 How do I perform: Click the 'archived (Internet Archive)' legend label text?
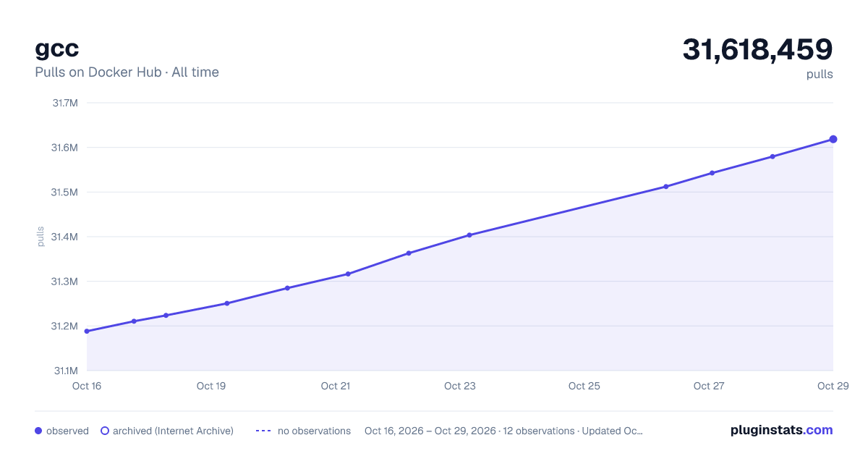pyautogui.click(x=173, y=431)
